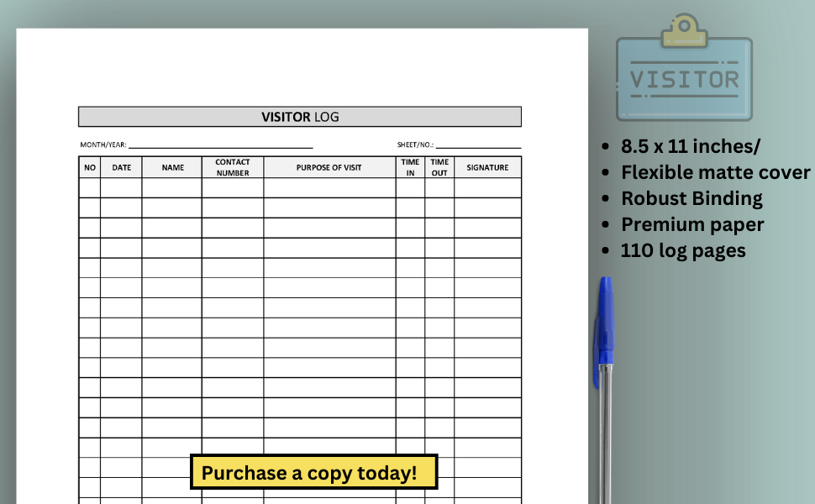Click the Flexible matte cover text

(x=716, y=172)
